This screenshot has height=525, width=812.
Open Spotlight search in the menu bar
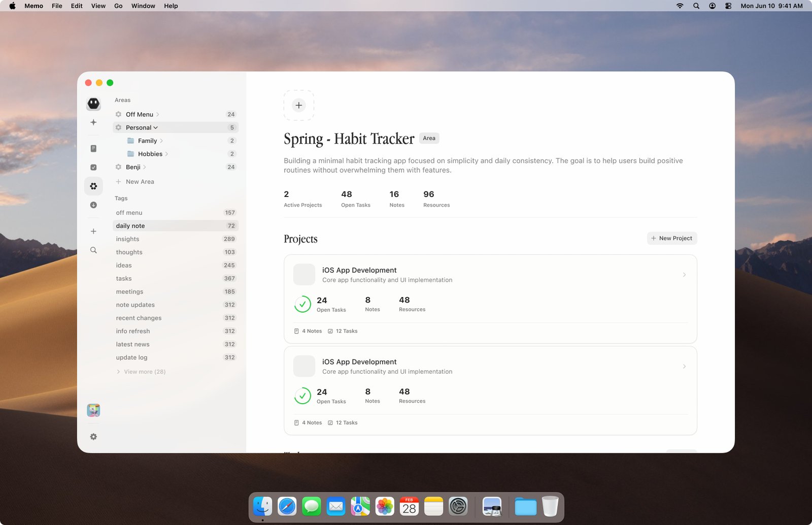(x=696, y=6)
